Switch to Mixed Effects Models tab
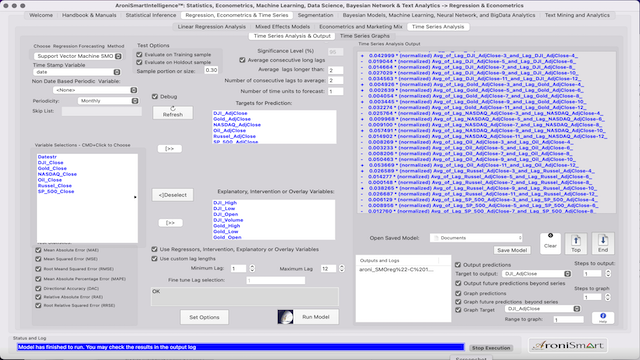This screenshot has height=360, width=640. coord(282,27)
